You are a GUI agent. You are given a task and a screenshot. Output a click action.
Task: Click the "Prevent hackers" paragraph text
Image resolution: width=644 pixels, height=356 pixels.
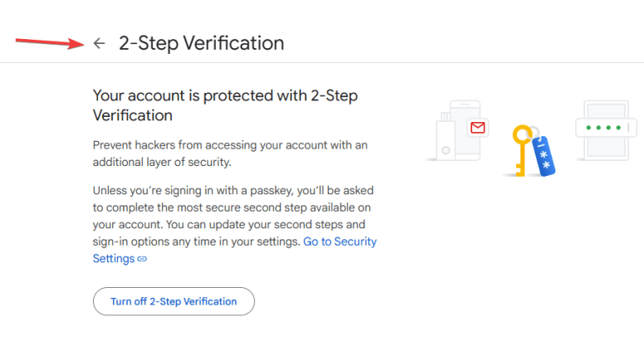(229, 154)
